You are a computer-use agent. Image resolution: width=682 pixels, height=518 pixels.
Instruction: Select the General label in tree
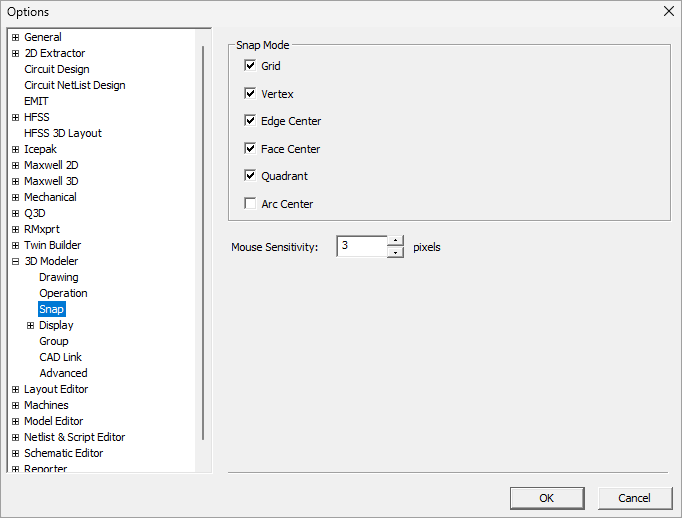tap(43, 37)
